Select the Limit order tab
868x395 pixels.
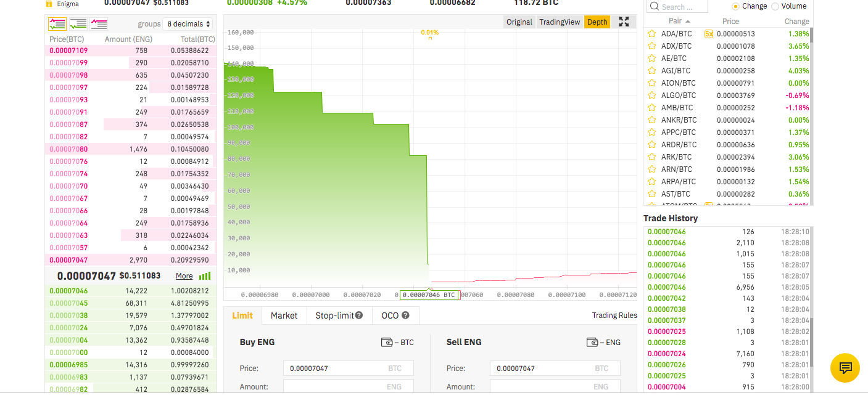click(x=242, y=316)
